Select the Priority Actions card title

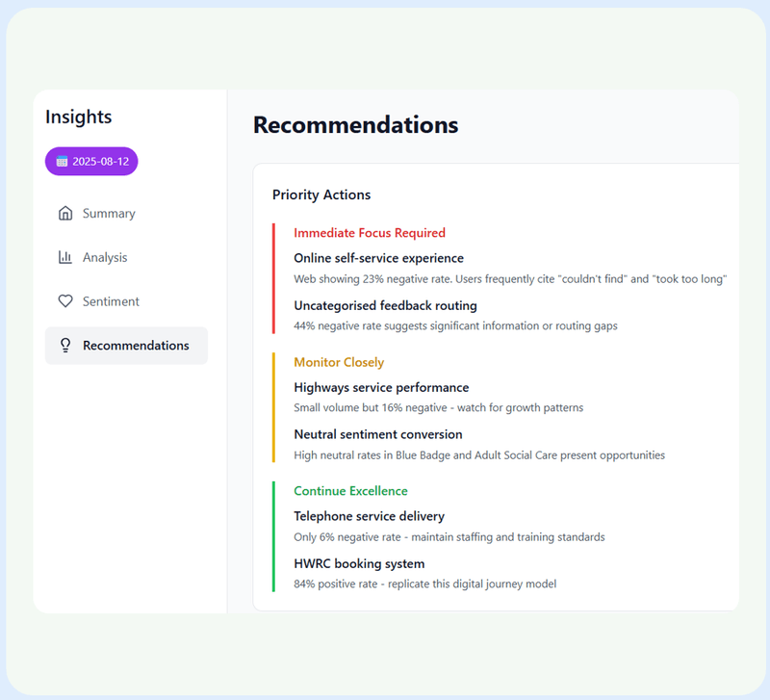(321, 194)
